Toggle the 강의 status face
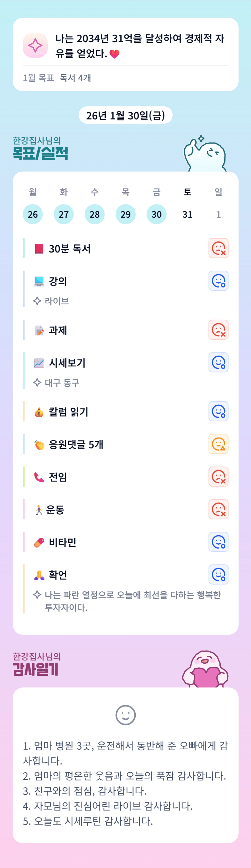The width and height of the screenshot is (251, 868). (218, 281)
